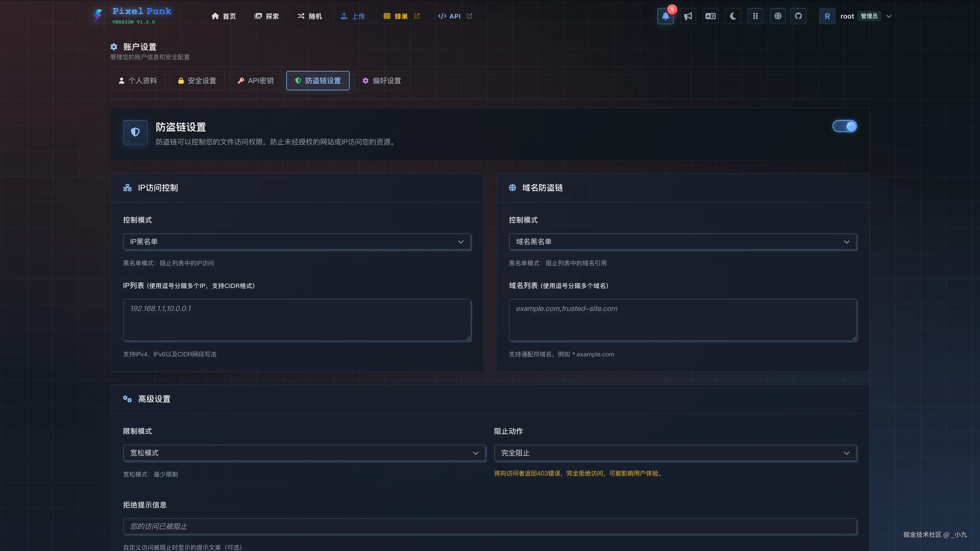Switch to the API密钥 tab
Screen dimensions: 980x551
pos(255,81)
